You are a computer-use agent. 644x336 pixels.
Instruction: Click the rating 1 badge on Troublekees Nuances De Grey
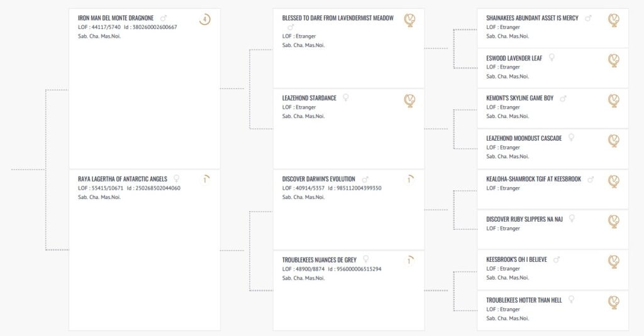click(x=409, y=261)
